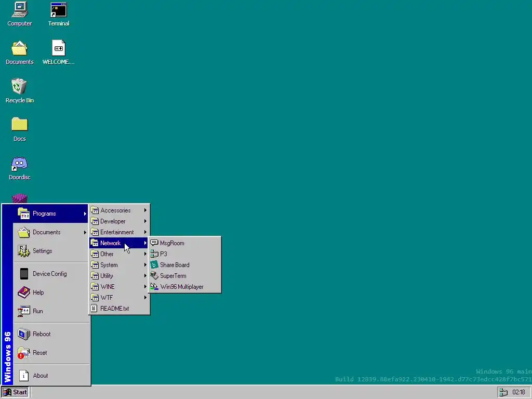Screen dimensions: 532x399
Task: Select the Developer menu entry
Action: click(x=119, y=221)
